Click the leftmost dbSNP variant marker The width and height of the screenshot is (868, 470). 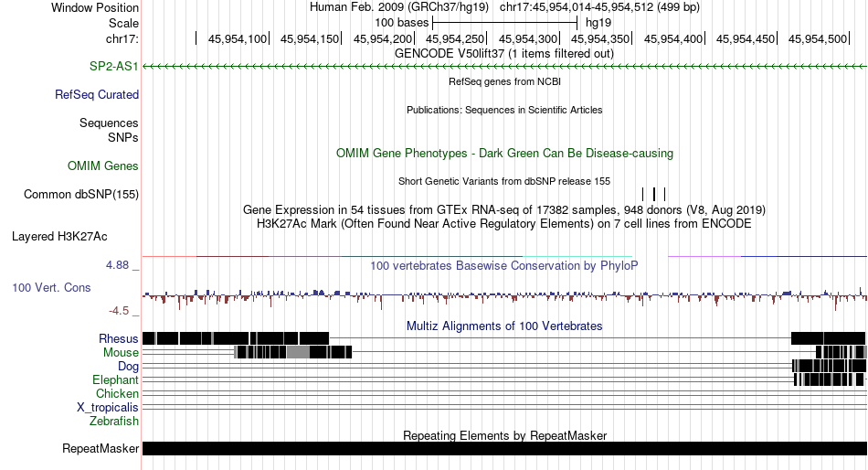click(x=642, y=194)
